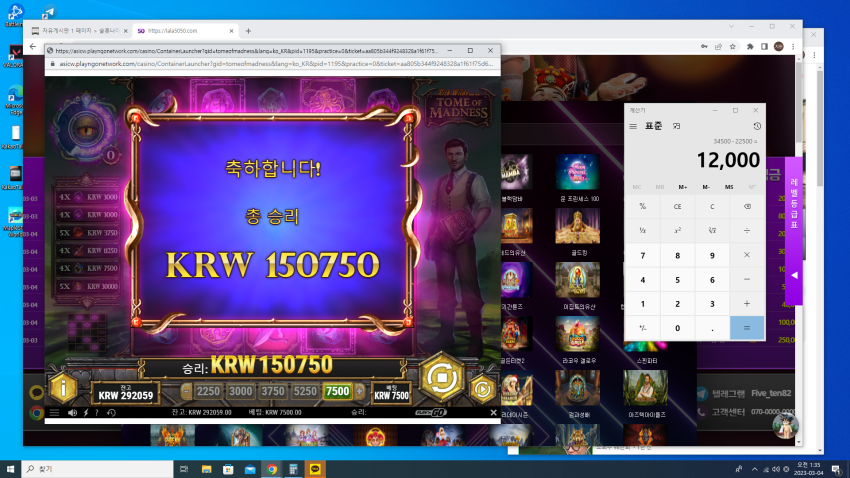Select the 3000 bet amount
Image resolution: width=850 pixels, height=478 pixels.
click(x=241, y=391)
